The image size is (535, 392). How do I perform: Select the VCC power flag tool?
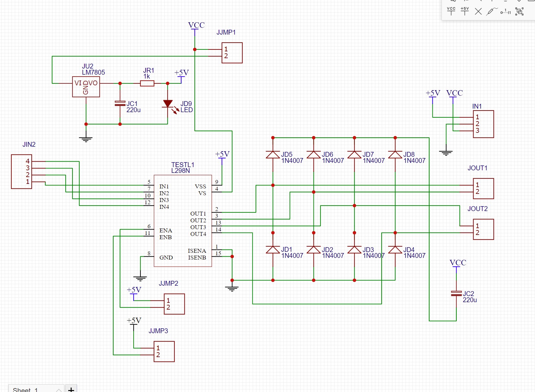pyautogui.click(x=451, y=11)
